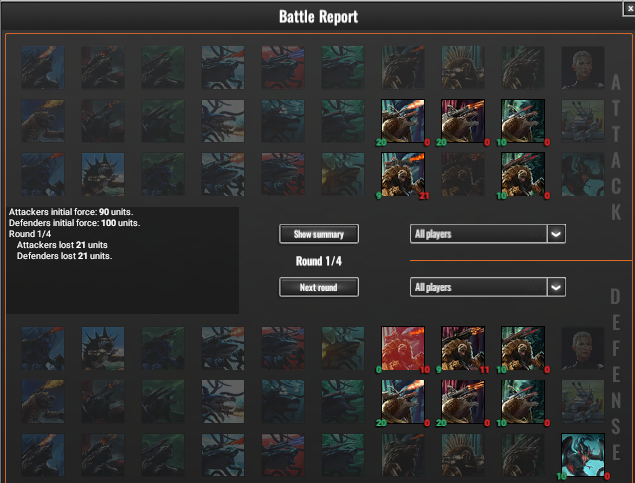Click the battle log text panel

[122, 260]
